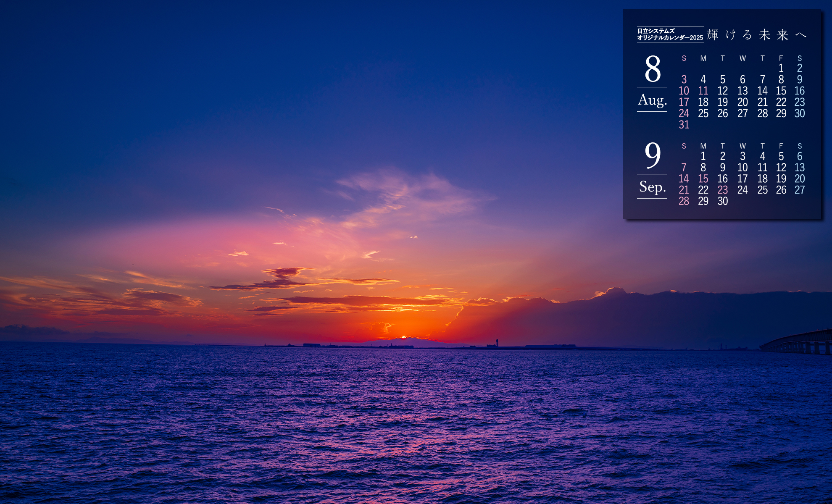The width and height of the screenshot is (832, 504).
Task: Click the "W" weekday header in September
Action: (x=742, y=146)
